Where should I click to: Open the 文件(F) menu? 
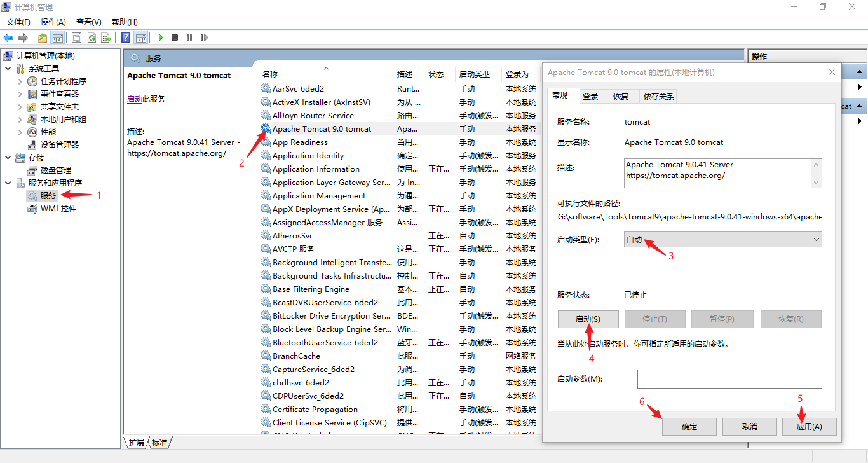click(x=18, y=22)
